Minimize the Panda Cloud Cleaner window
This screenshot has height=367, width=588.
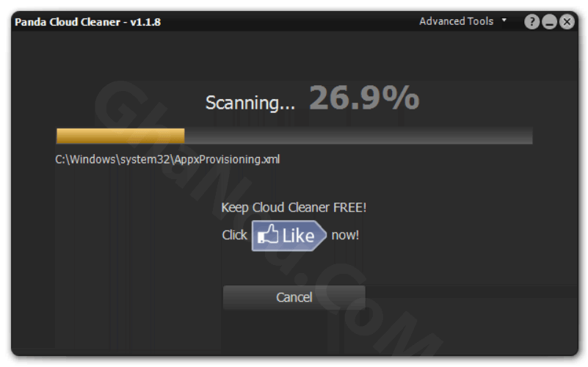tap(549, 22)
